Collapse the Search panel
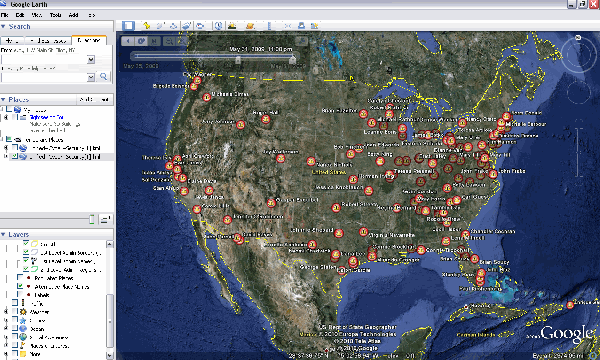 [x=3, y=26]
